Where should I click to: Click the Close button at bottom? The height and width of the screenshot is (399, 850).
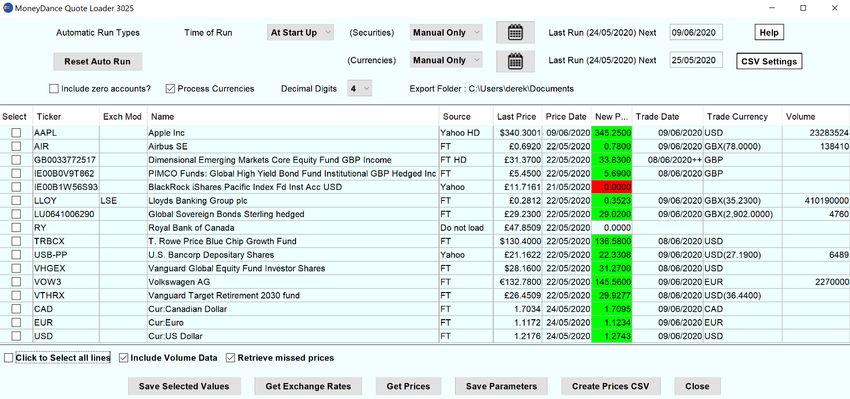(x=697, y=387)
